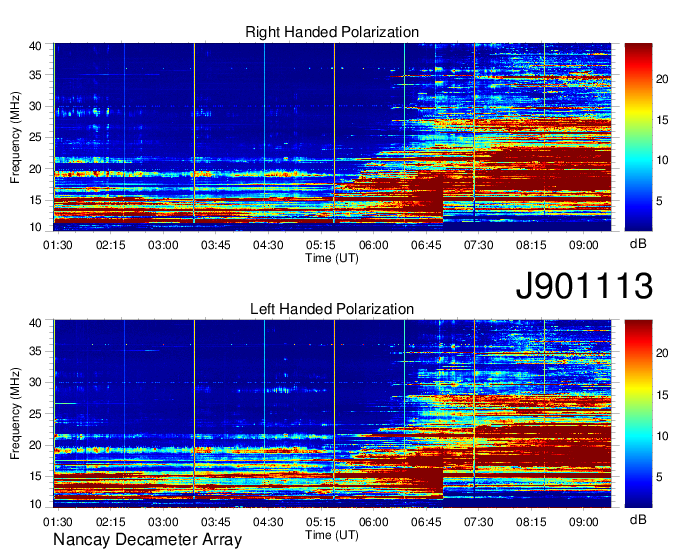The height and width of the screenshot is (552, 680).
Task: Click the 09:00 tick label on top plot
Action: [584, 245]
